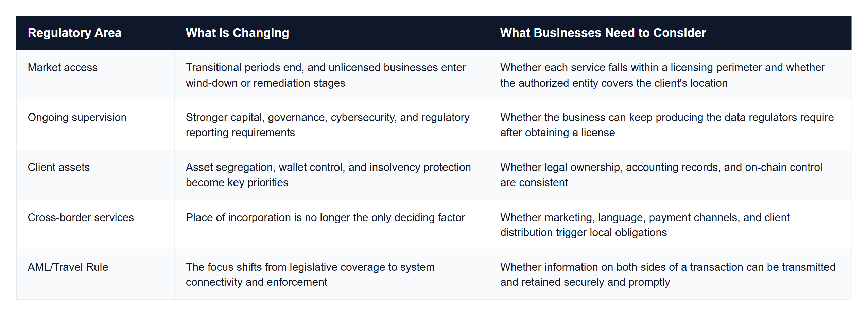
Task: Click the 'Stronger capital, governance' description cell
Action: [332, 125]
